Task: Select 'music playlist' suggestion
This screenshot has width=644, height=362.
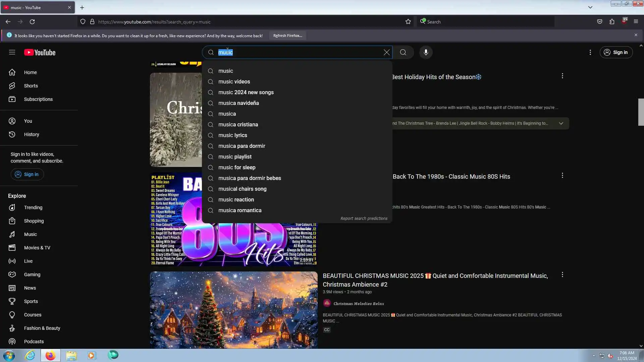Action: tap(235, 157)
